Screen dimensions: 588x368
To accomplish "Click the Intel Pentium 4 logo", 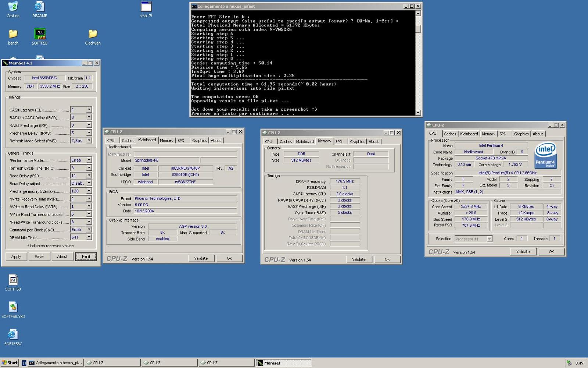I will point(545,156).
